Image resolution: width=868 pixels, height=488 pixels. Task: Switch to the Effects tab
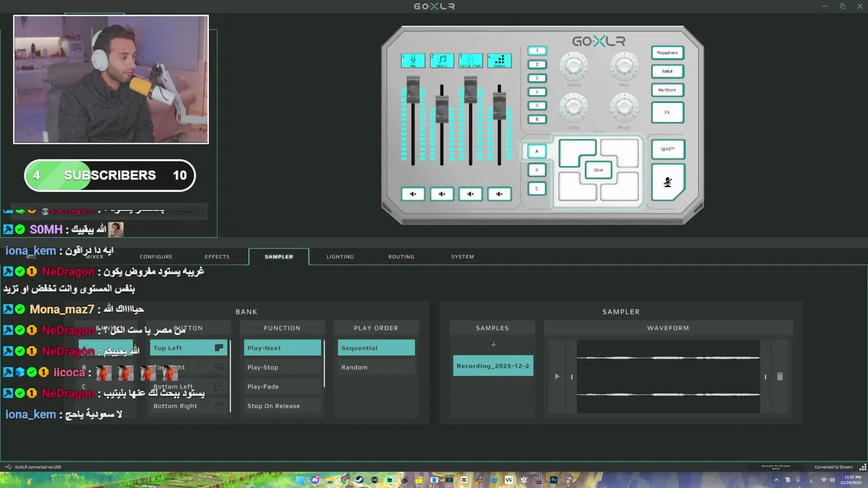coord(217,257)
